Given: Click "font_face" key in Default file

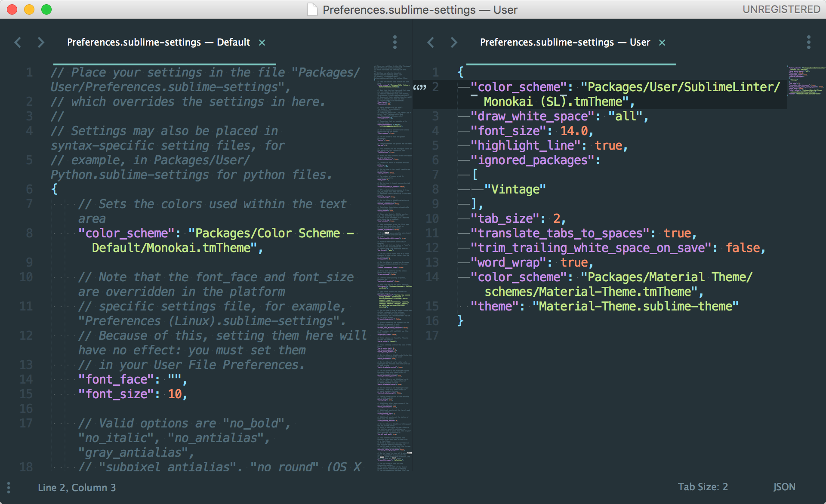Looking at the screenshot, I should tap(116, 379).
